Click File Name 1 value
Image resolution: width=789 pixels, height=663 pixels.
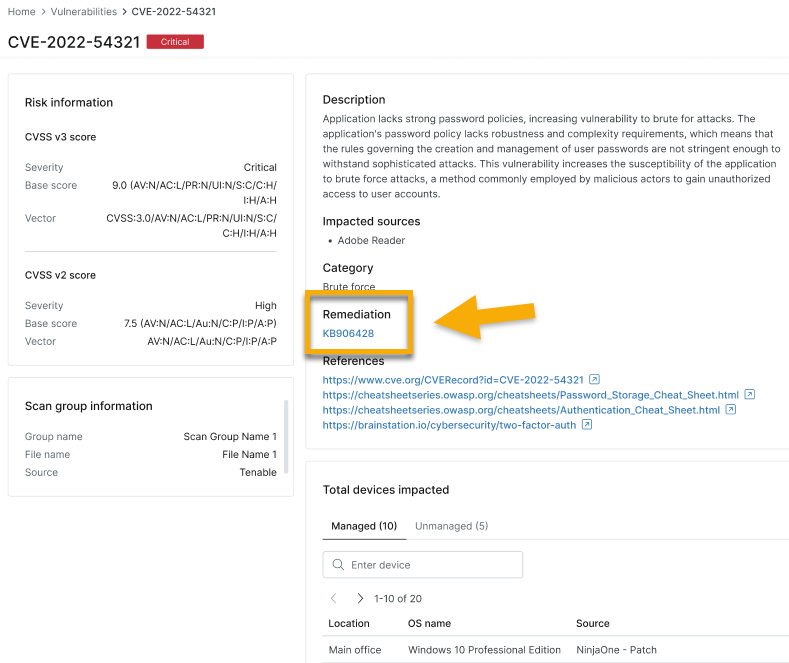(x=250, y=455)
